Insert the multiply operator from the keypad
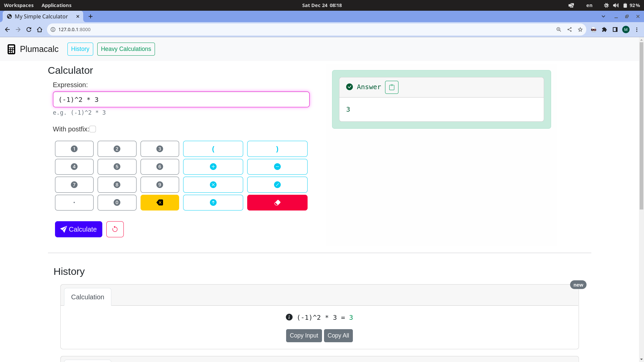The width and height of the screenshot is (644, 362). pyautogui.click(x=213, y=185)
